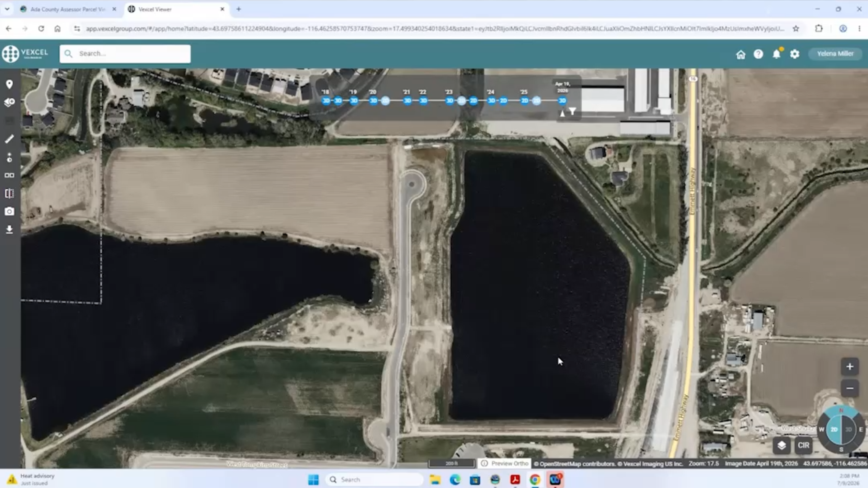This screenshot has height=488, width=868.
Task: Select the '20 3D timeline marker
Action: 373,101
